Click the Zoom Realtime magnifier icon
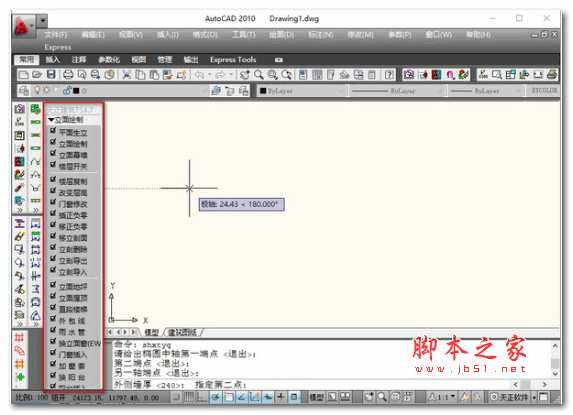Image resolution: width=573 pixels, height=415 pixels. (259, 75)
